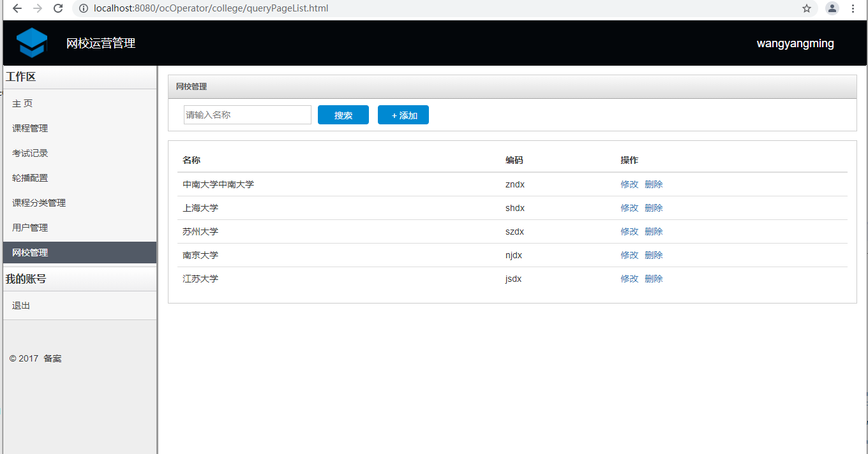Open the wangyangming user account
Image resolution: width=868 pixels, height=454 pixels.
(795, 43)
